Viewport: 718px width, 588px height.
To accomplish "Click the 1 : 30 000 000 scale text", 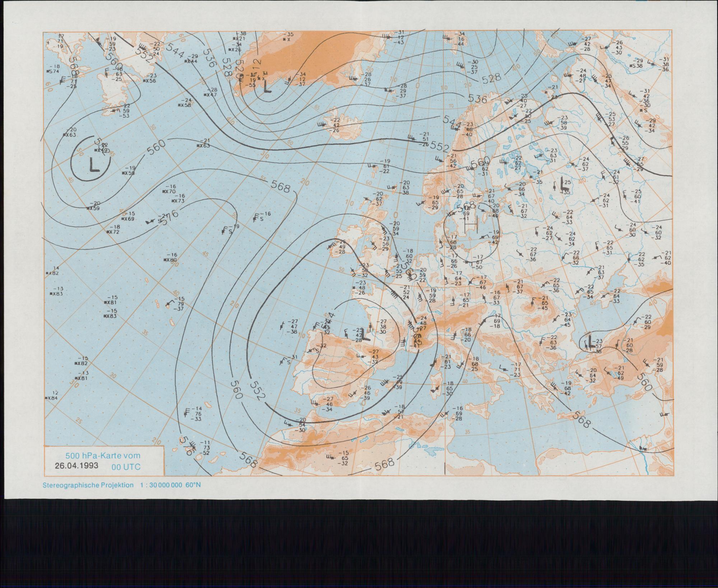I will (161, 485).
